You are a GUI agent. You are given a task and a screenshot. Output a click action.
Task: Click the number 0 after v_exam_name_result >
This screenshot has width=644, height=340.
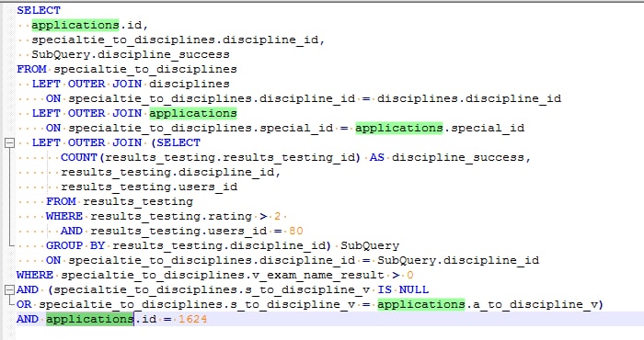pos(410,275)
